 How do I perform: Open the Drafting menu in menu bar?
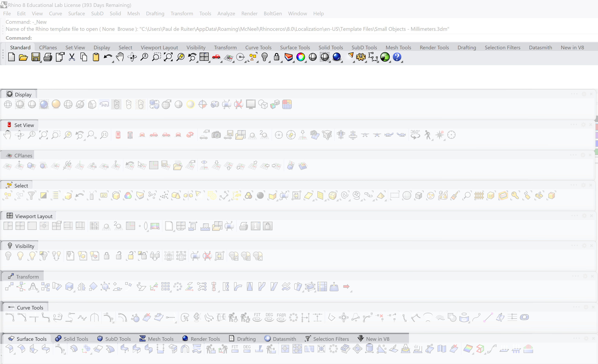pyautogui.click(x=155, y=14)
